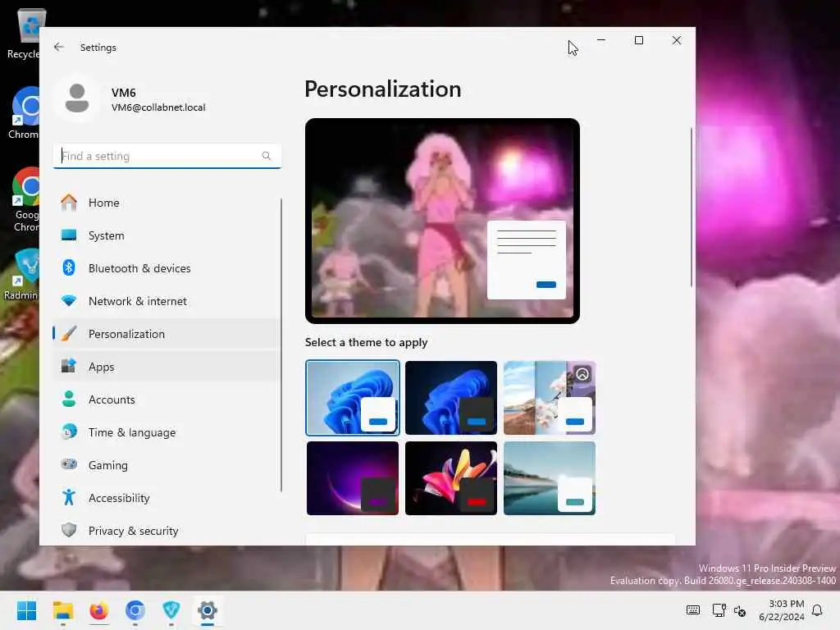840x630 pixels.
Task: Open Chromium from the taskbar
Action: pos(135,610)
